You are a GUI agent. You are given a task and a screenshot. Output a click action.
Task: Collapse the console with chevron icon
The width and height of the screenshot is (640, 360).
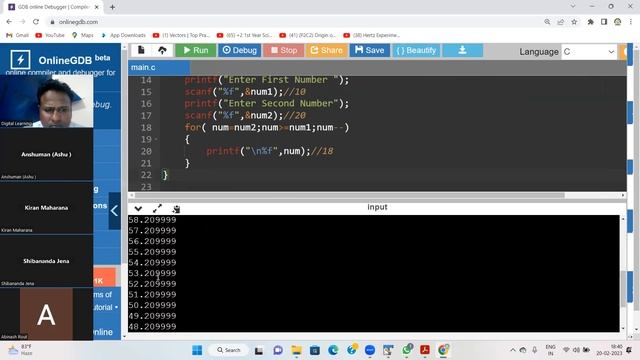pos(138,209)
